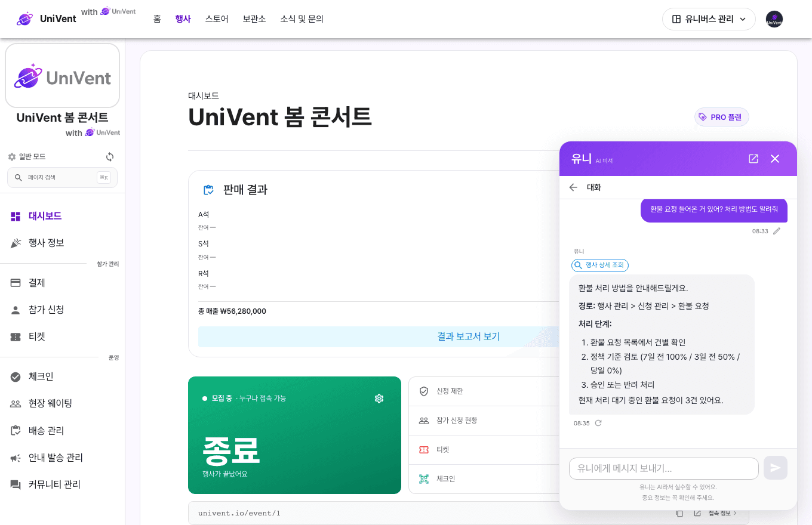Click the green 종료 status card
The height and width of the screenshot is (525, 812).
(294, 435)
